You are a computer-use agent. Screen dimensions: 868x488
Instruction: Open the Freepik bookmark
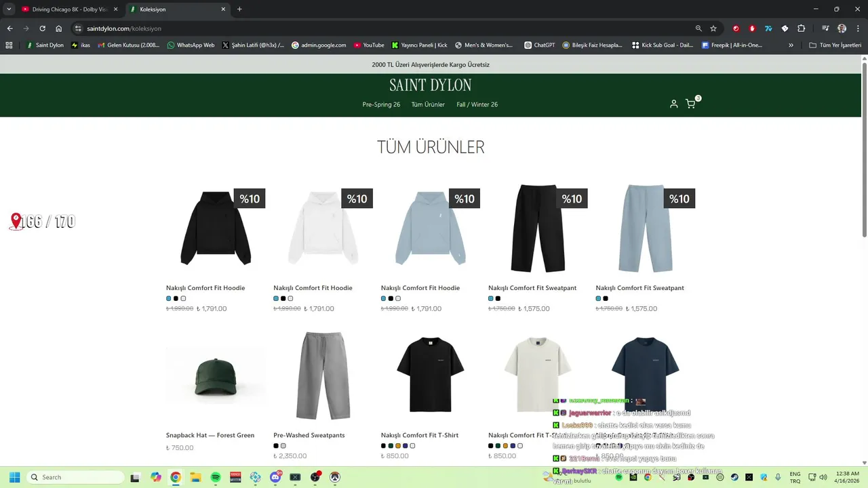pos(732,45)
